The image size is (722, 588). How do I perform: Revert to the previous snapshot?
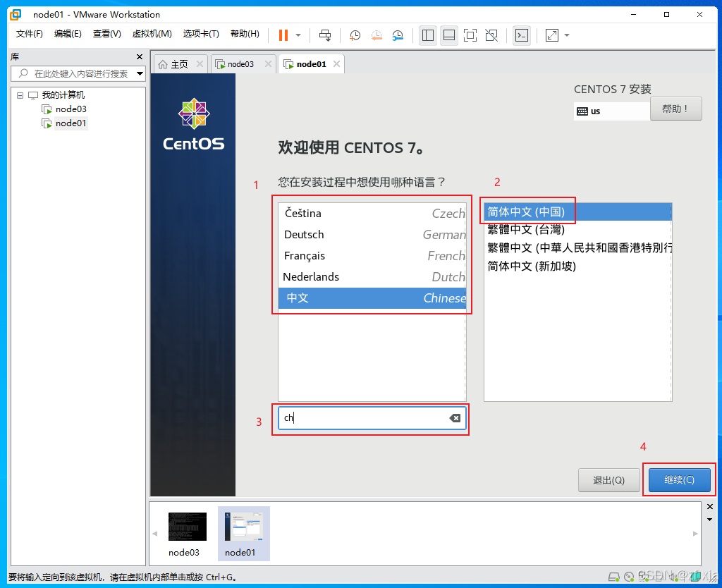click(x=377, y=35)
